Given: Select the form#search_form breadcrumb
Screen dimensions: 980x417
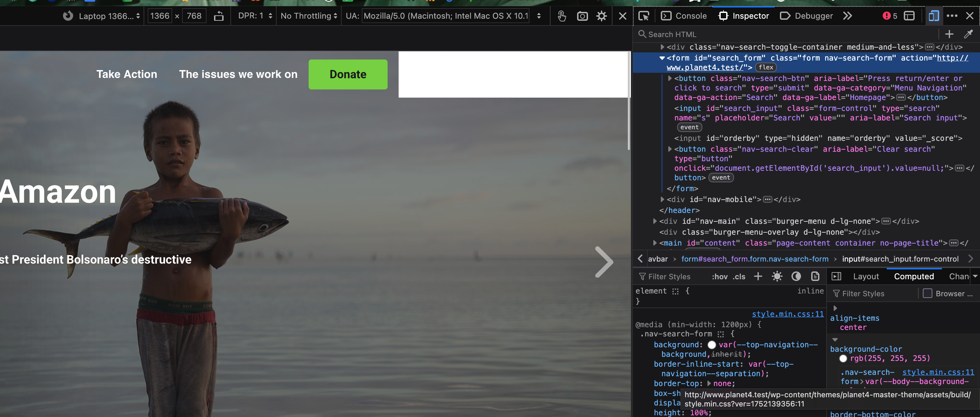Looking at the screenshot, I should click(755, 259).
